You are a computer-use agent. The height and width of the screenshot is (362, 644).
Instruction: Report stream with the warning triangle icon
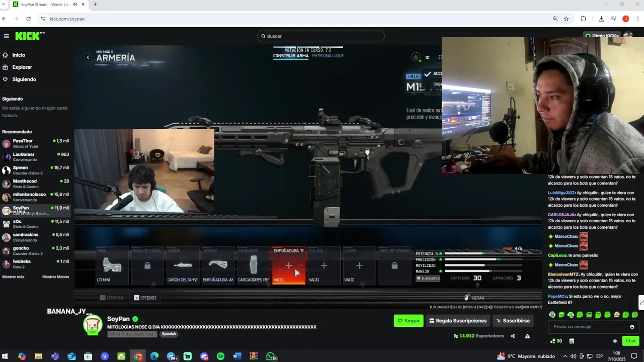(x=527, y=336)
